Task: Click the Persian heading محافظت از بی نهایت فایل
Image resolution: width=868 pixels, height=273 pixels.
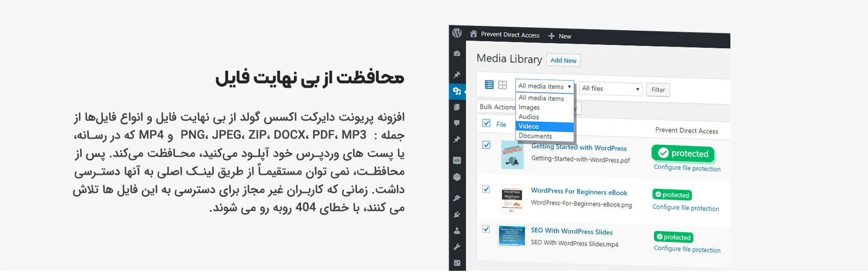Action: point(310,78)
